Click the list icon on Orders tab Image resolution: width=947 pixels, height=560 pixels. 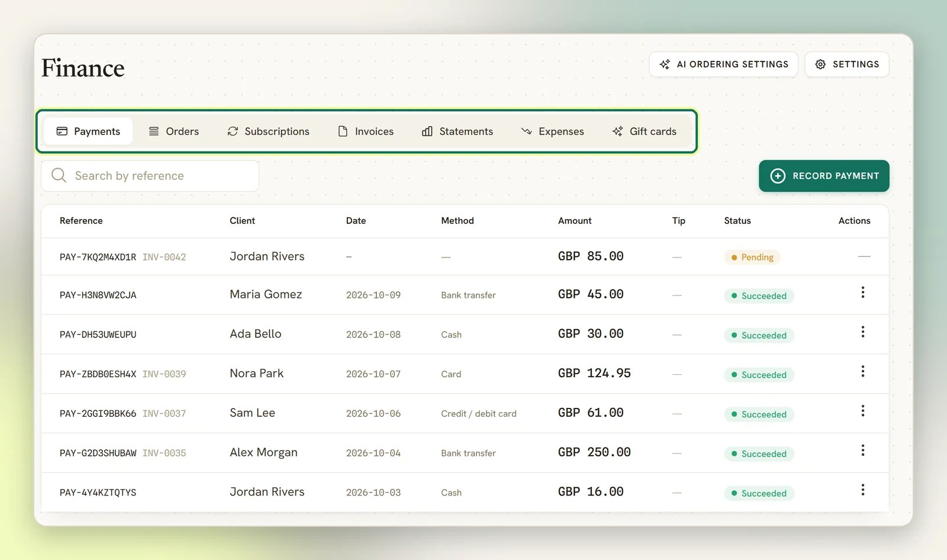[154, 131]
